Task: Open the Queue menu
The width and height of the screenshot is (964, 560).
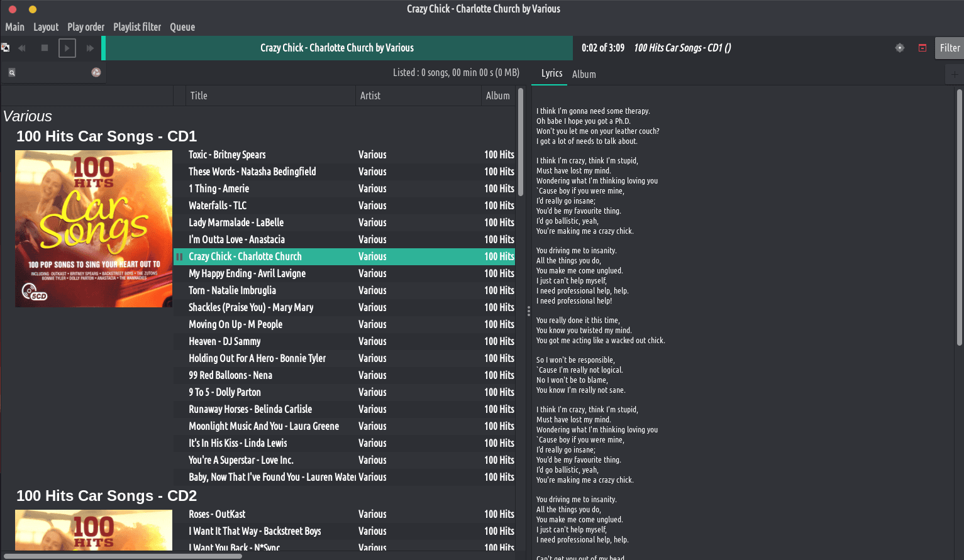Action: click(182, 27)
